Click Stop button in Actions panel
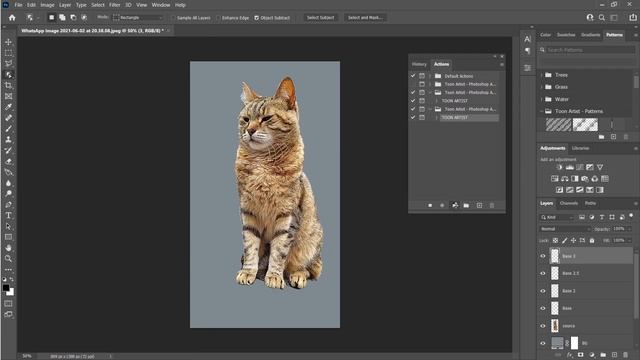 point(430,205)
